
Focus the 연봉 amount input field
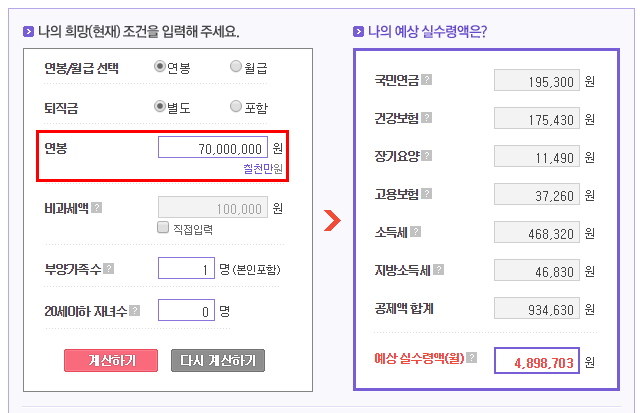pyautogui.click(x=213, y=147)
